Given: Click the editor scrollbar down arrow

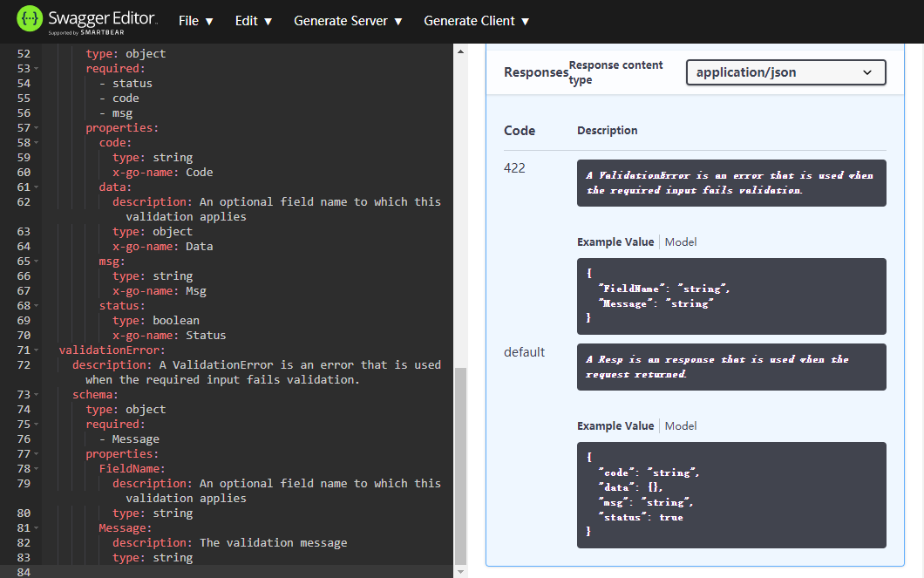Looking at the screenshot, I should (461, 572).
